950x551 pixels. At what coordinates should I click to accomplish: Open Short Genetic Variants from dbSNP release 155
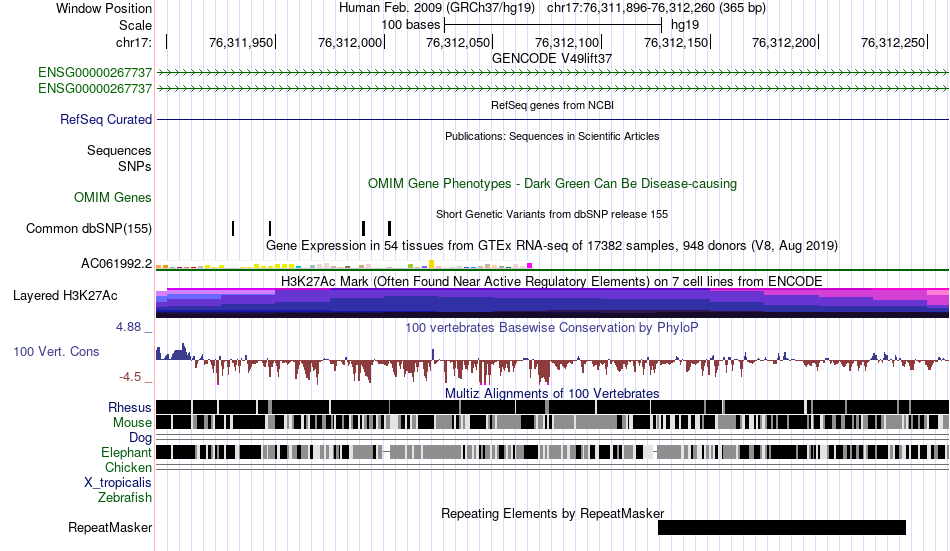[x=552, y=214]
